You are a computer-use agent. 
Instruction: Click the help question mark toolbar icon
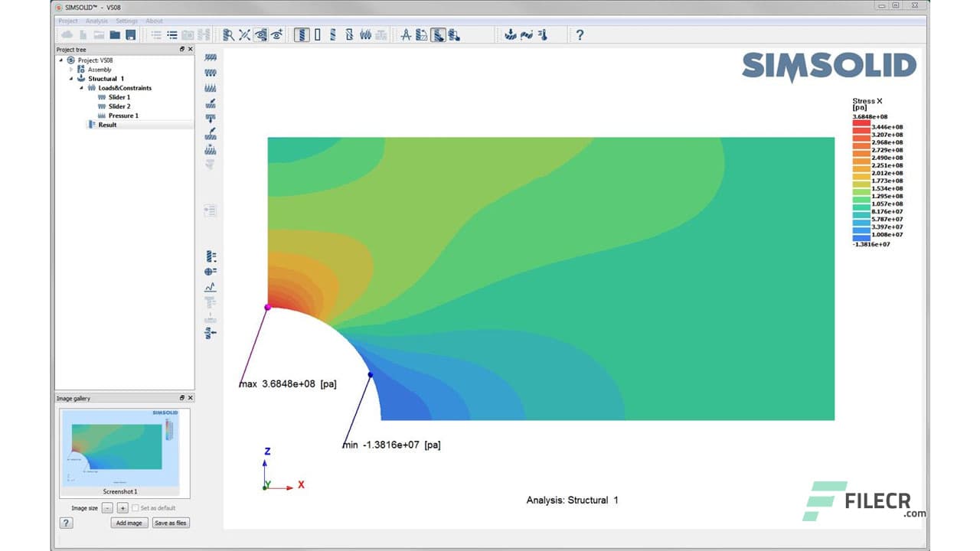coord(580,35)
